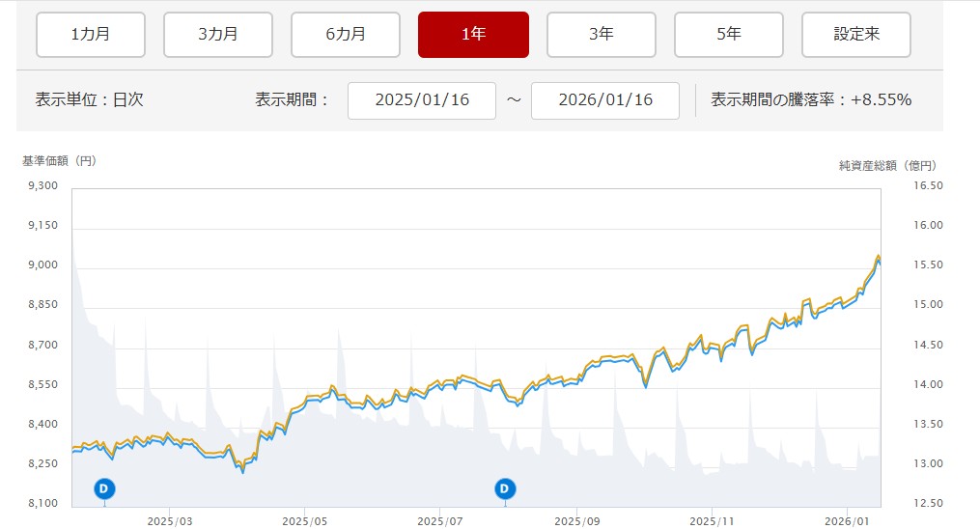Click the 純資産総額（億円） axis title
Viewport: 980px width, 529px height.
[x=887, y=166]
